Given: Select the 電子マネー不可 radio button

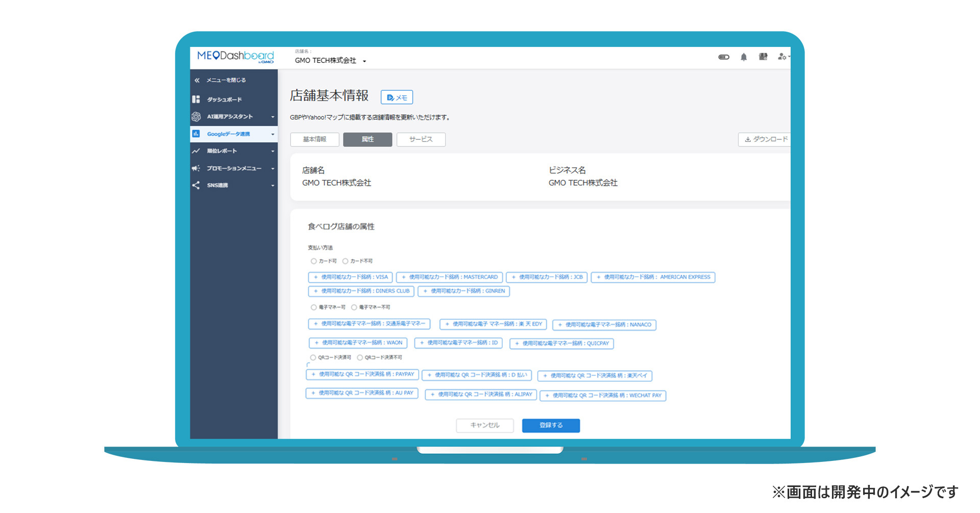Looking at the screenshot, I should pos(354,307).
